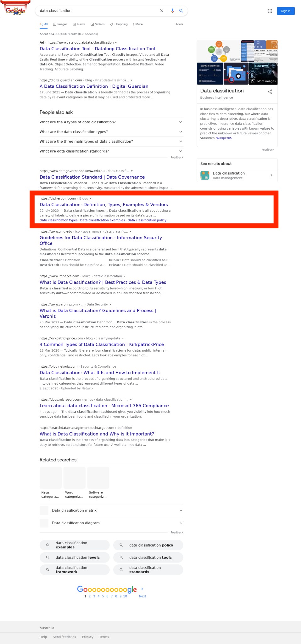Screen dimensions: 301x644
Task: Open 4 Common Types KirkpatrickPrice result
Action: click(x=102, y=345)
